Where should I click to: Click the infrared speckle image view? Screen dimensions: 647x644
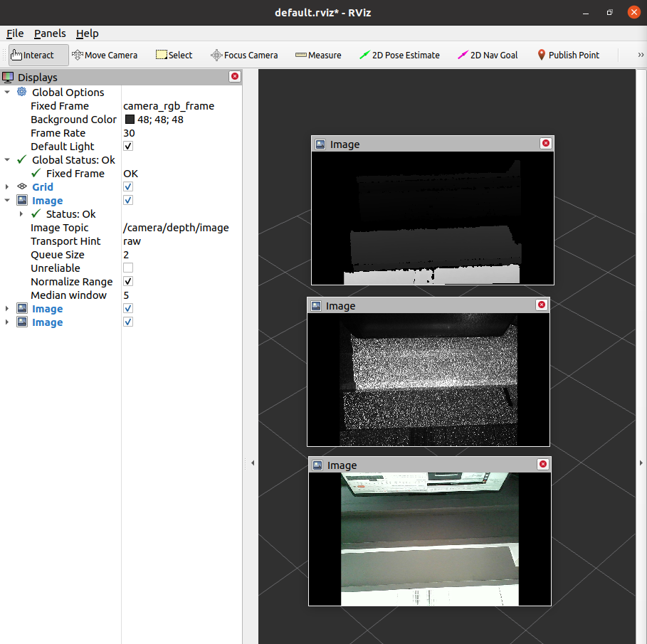[x=428, y=379]
